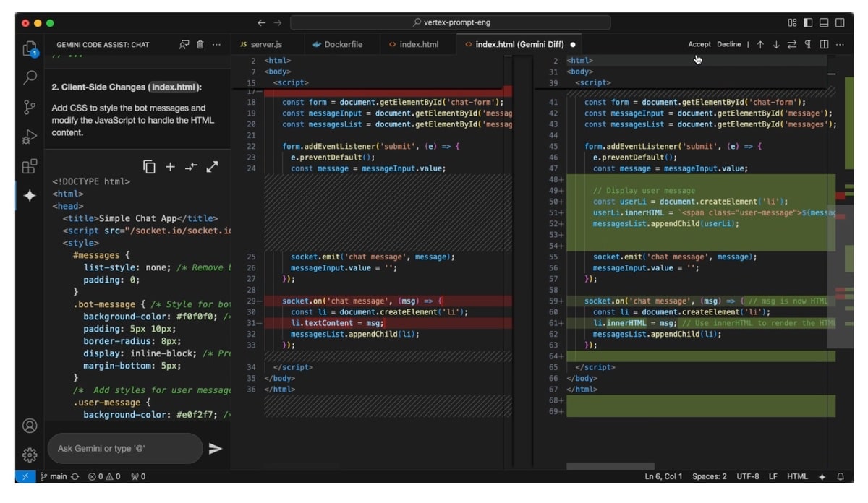Click the horizontal scrollbar in right diff pane

click(x=610, y=466)
